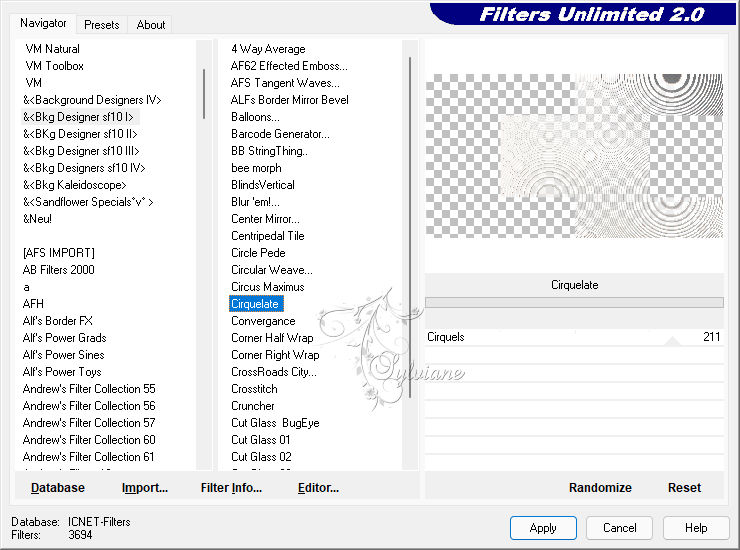Choose AF62 Effected Emboss... filter
Image resolution: width=740 pixels, height=550 pixels.
pos(289,66)
